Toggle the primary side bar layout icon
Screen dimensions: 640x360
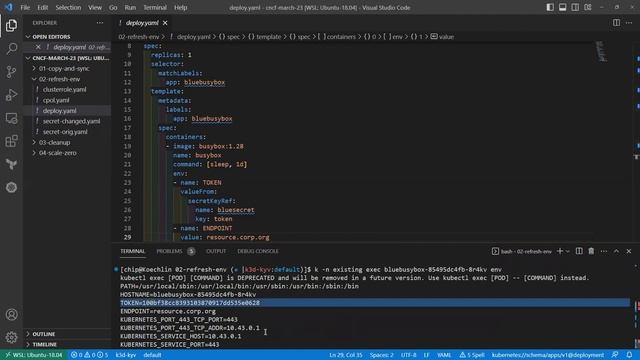[550, 7]
